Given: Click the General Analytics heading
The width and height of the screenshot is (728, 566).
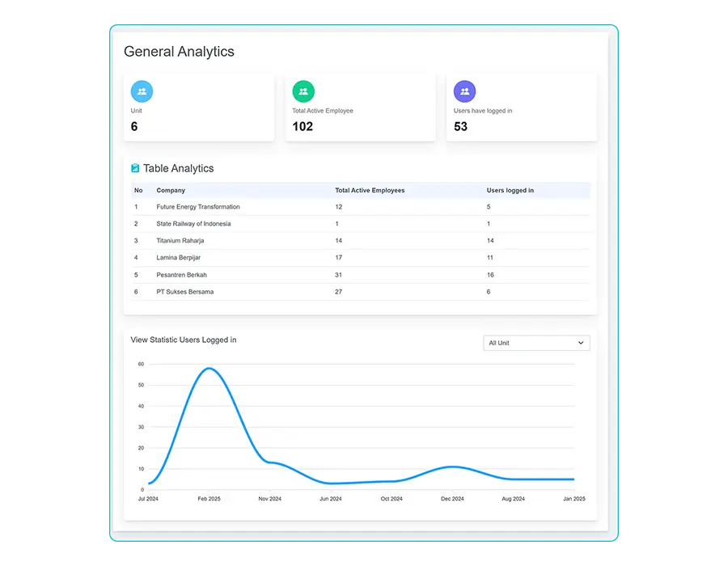Looking at the screenshot, I should point(179,52).
